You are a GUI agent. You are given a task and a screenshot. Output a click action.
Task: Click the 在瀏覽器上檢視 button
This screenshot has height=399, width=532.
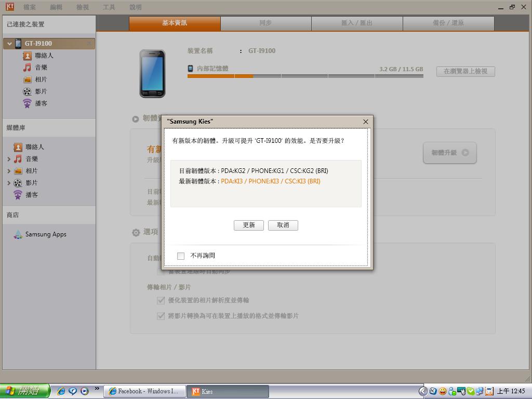(x=465, y=71)
